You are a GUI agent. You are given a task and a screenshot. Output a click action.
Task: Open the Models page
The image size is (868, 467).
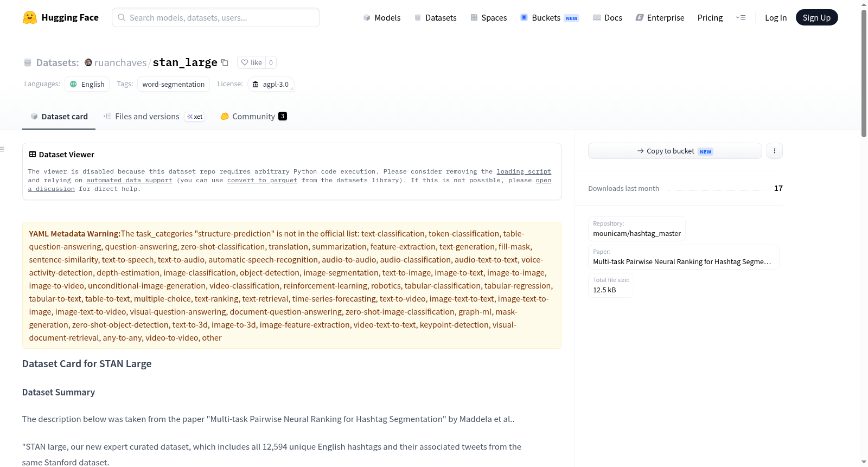tap(382, 17)
